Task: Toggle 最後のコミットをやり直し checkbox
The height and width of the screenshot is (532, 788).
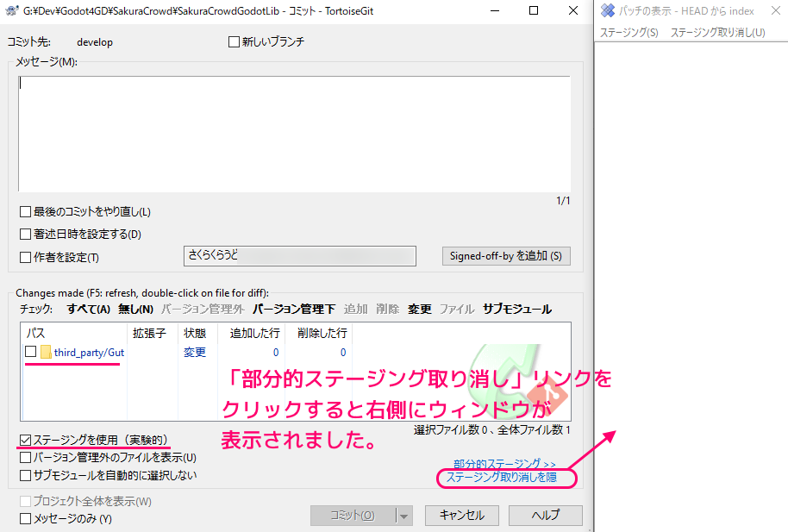Action: coord(25,211)
